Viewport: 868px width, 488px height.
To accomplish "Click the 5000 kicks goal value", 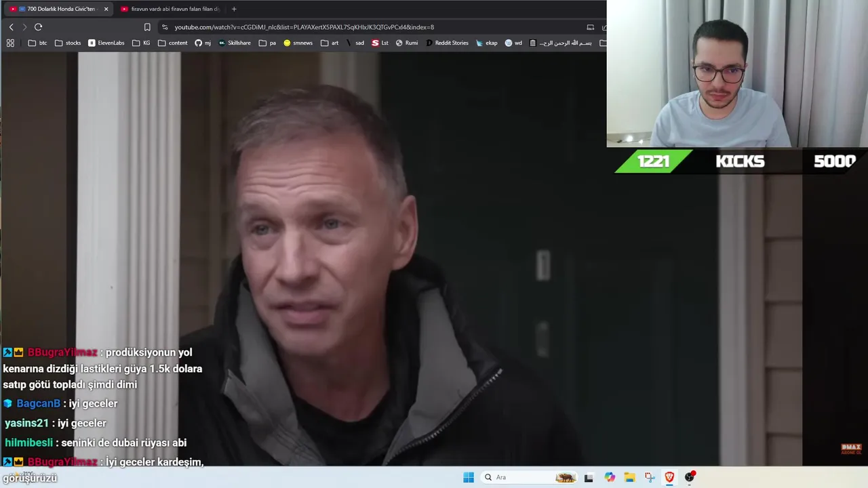I will (834, 161).
